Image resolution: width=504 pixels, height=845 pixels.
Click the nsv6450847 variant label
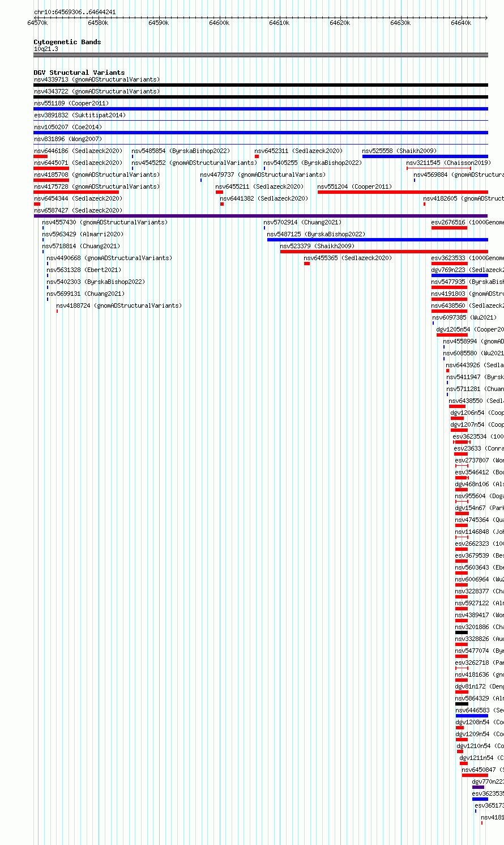click(x=483, y=770)
